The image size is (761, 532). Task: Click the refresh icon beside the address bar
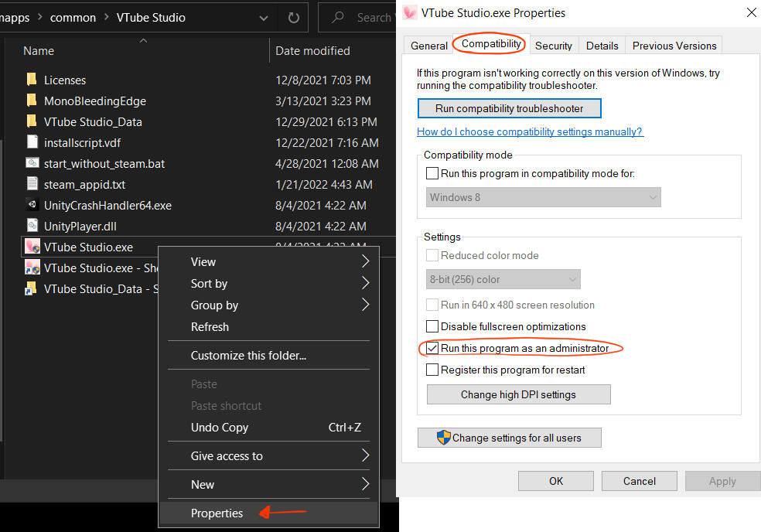point(293,17)
